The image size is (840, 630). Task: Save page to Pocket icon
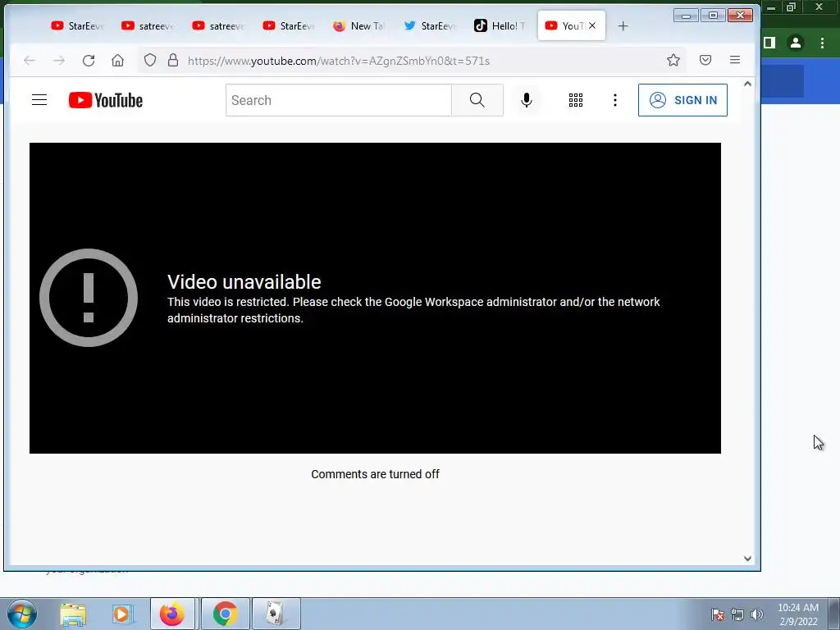[x=705, y=60]
